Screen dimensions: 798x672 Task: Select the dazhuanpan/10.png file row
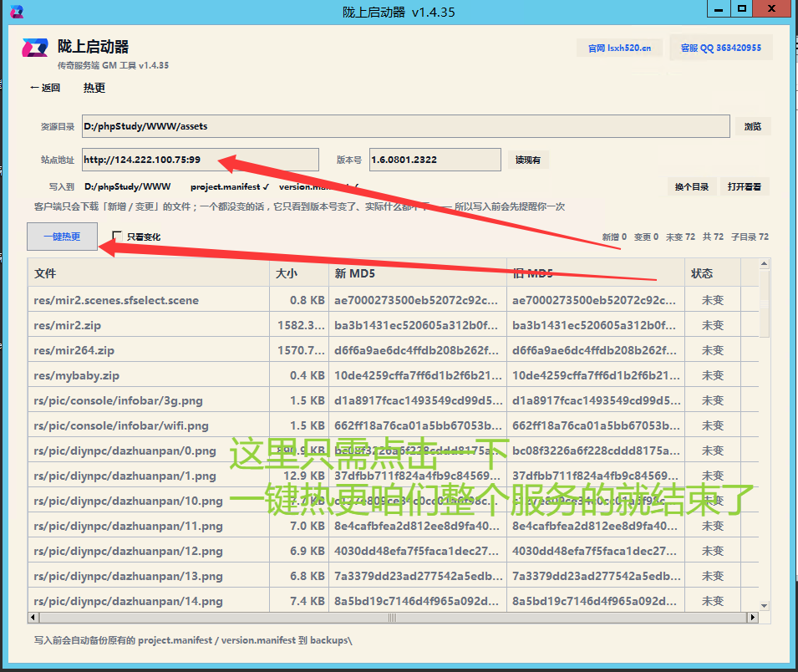(x=393, y=501)
